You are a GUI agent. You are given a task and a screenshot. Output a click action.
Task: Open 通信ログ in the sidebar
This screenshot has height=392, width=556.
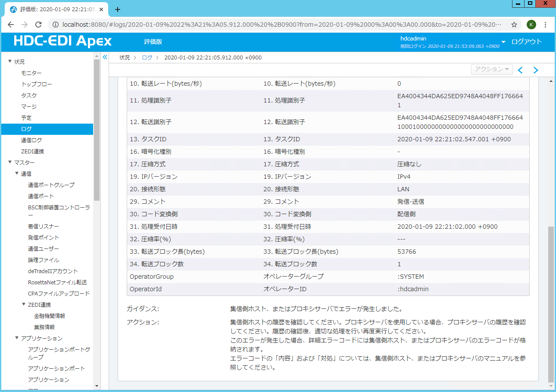click(x=31, y=140)
